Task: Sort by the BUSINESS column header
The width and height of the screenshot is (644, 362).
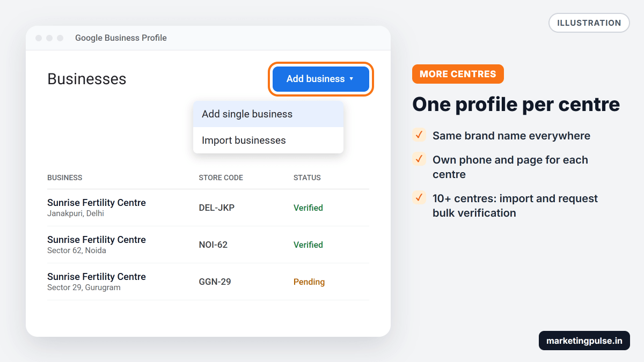Action: pyautogui.click(x=65, y=178)
